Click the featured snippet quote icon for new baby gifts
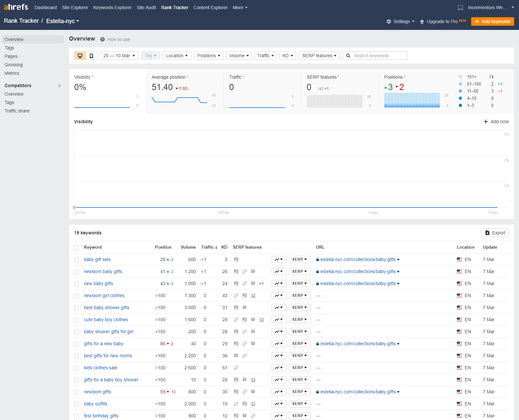Viewport: 519px width, 420px height. pyautogui.click(x=261, y=283)
